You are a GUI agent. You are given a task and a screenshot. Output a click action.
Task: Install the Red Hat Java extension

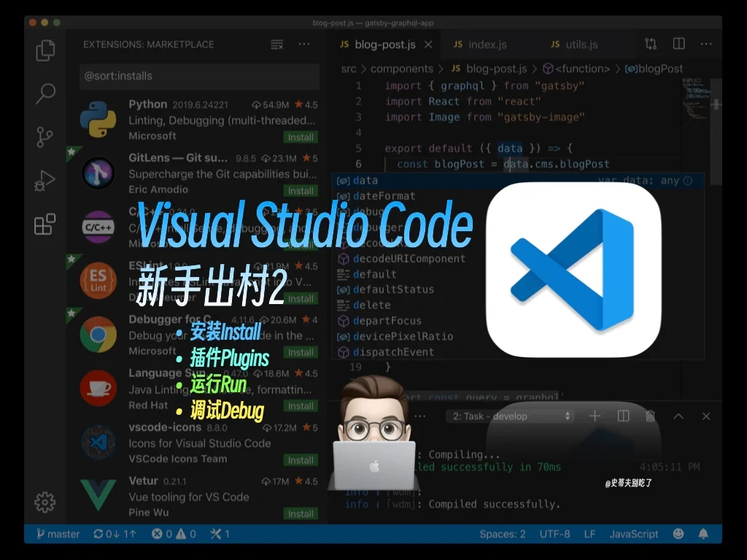pyautogui.click(x=301, y=406)
